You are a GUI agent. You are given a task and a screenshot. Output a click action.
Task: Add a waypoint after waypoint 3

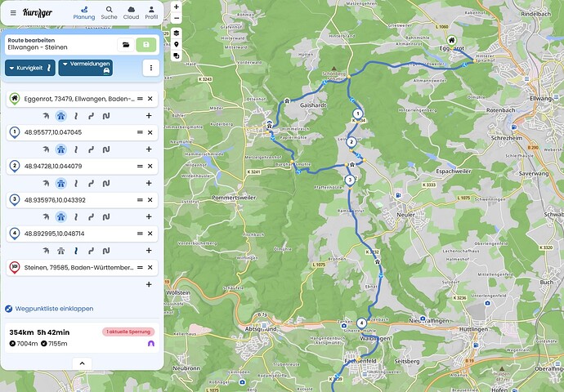point(149,216)
